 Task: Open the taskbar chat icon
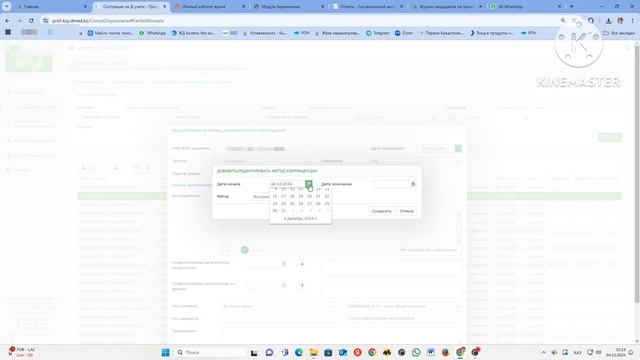click(x=269, y=352)
